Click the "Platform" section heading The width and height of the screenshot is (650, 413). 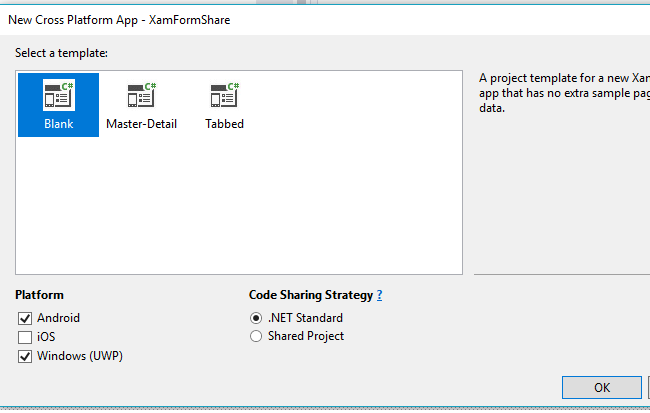click(x=40, y=295)
